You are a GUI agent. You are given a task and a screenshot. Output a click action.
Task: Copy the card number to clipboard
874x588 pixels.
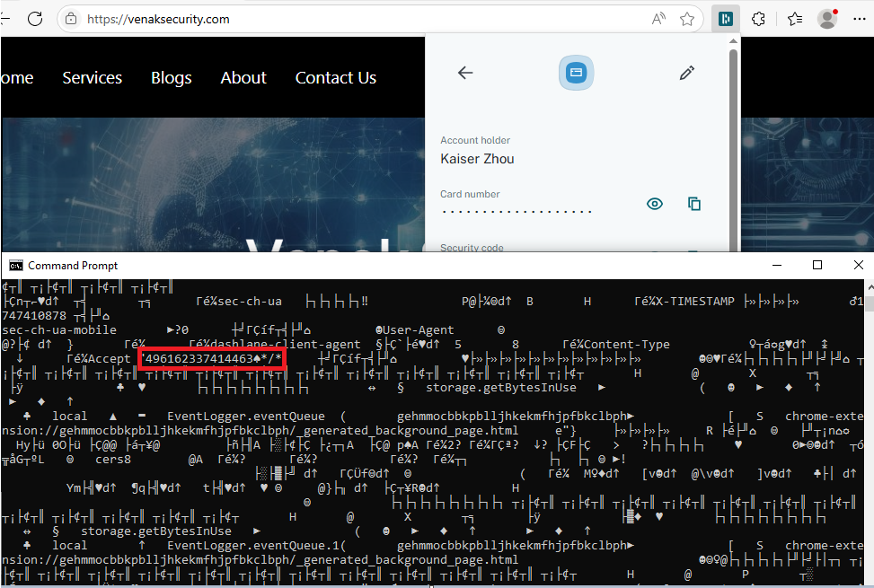694,204
